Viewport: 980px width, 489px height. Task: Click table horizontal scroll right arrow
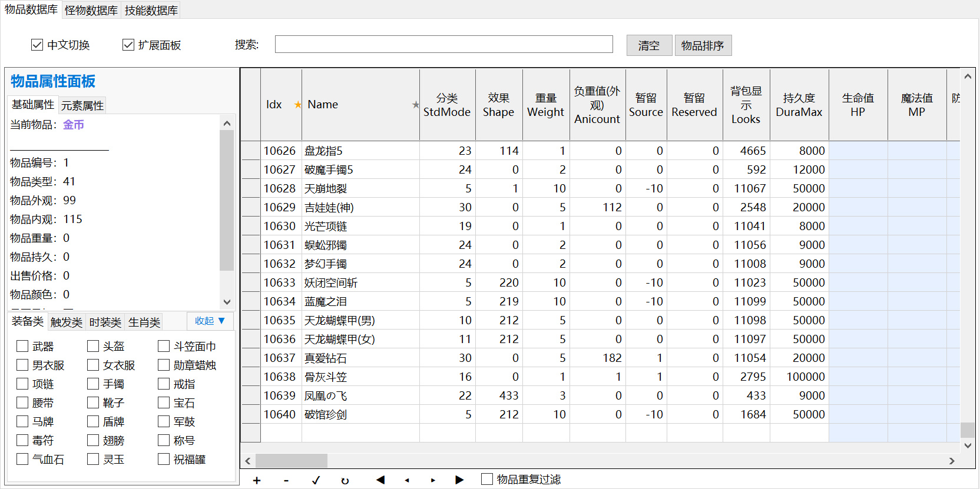952,461
